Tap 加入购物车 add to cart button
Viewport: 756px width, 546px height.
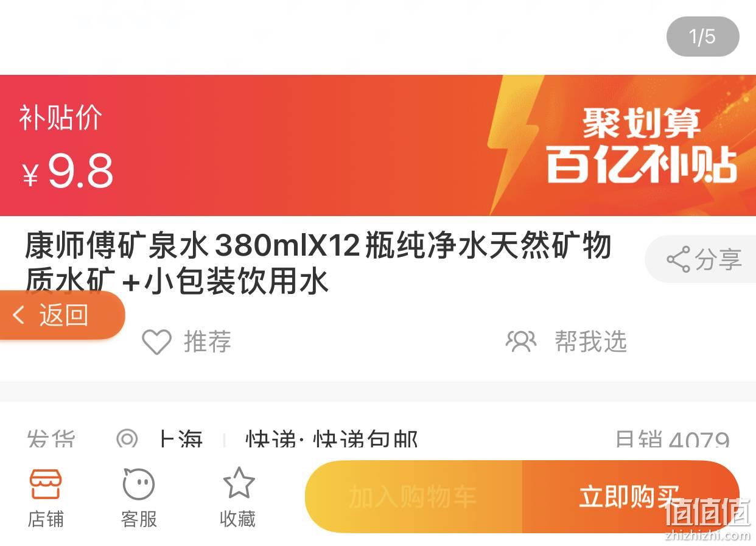(413, 497)
